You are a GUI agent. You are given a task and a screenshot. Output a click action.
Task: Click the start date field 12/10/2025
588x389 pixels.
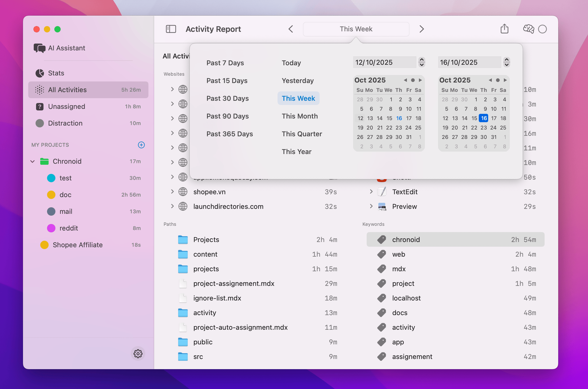click(384, 62)
